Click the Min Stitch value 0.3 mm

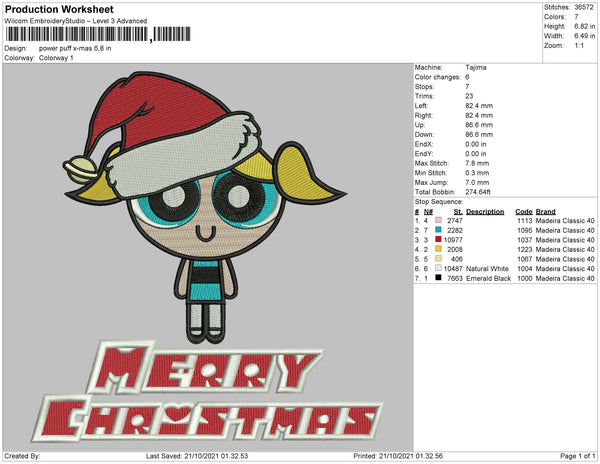pyautogui.click(x=477, y=173)
